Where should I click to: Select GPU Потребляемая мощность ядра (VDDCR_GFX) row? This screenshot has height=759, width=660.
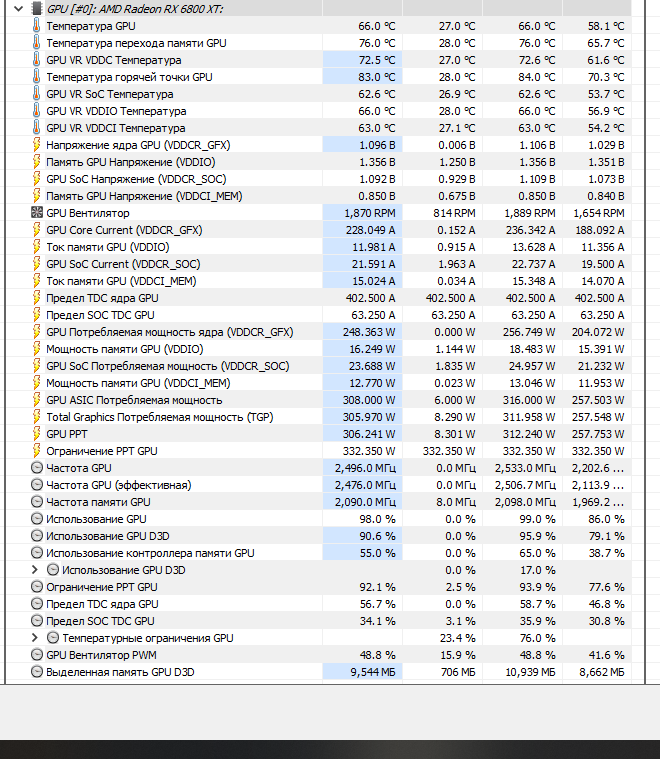tap(169, 332)
